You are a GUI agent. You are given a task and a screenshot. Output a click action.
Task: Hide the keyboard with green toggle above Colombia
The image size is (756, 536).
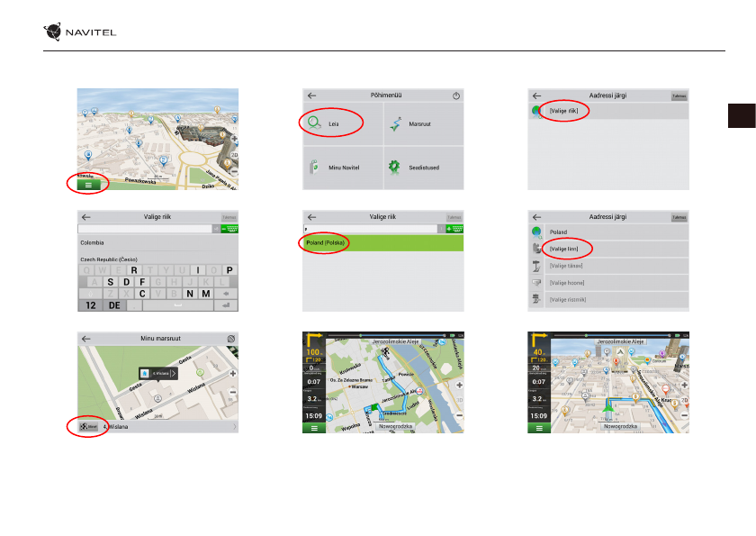(229, 229)
